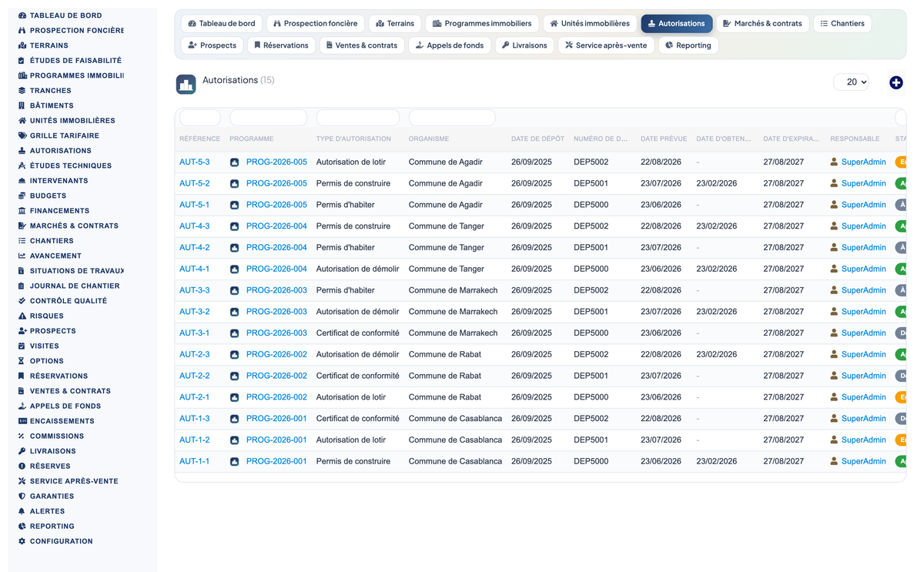Click the Programme filter field
This screenshot has width=924, height=572.
pos(269,118)
